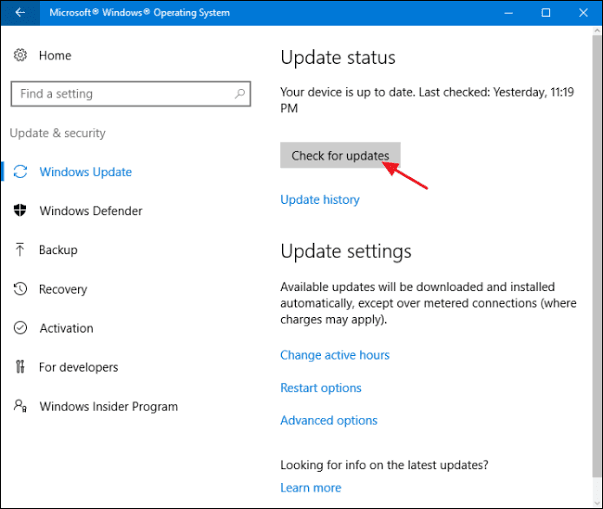Open Windows Insider Program settings

point(108,406)
